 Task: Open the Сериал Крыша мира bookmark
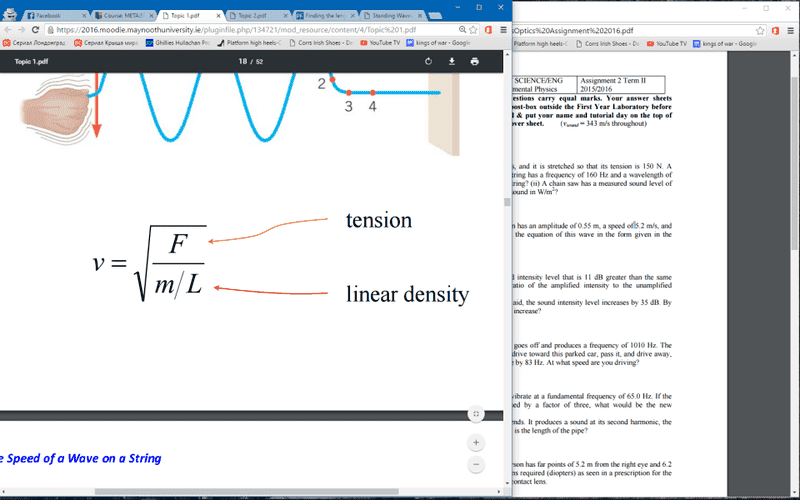(x=106, y=43)
